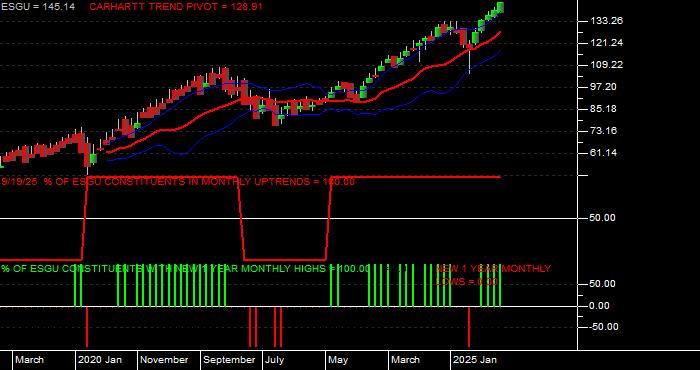The width and height of the screenshot is (700, 370).
Task: Click the new 1 year monthly highs label
Action: click(x=186, y=269)
